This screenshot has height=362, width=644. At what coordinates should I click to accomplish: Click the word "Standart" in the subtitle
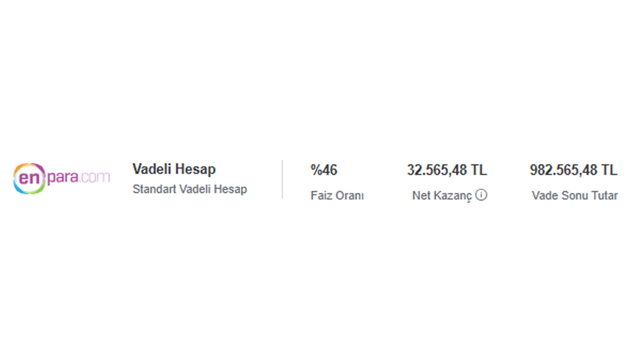pos(154,190)
